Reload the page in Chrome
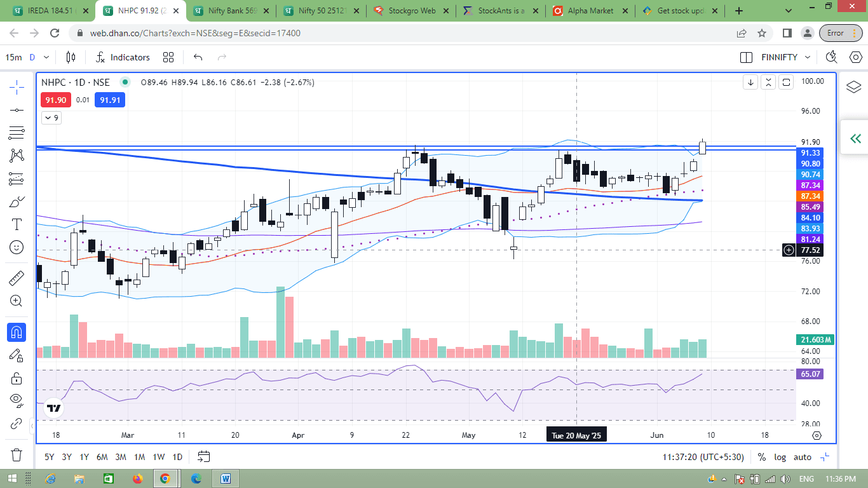This screenshot has width=868, height=488. tap(55, 33)
